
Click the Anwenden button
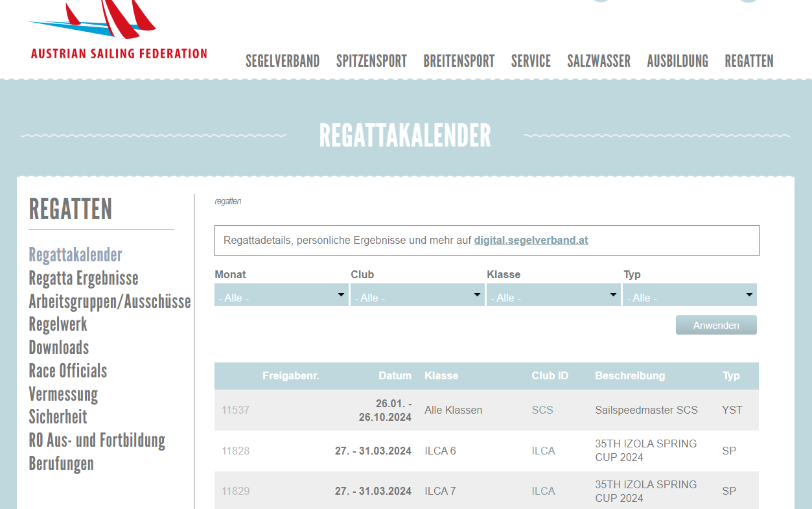716,325
